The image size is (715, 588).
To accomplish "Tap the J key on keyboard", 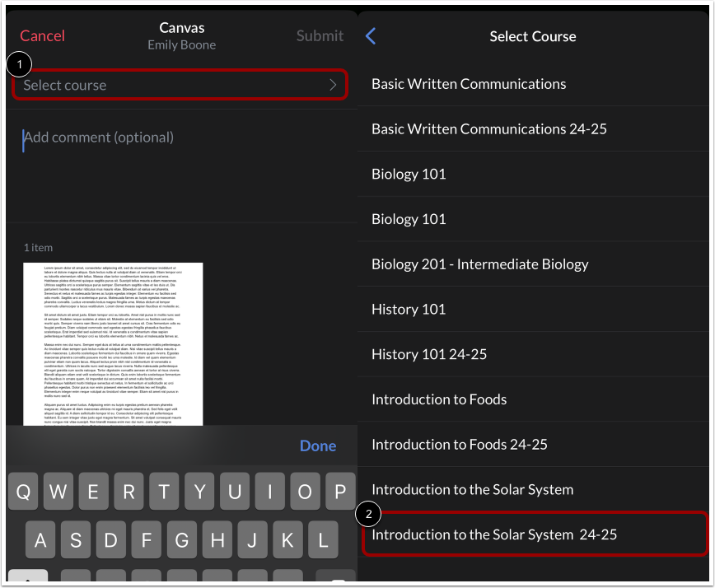I will pos(252,540).
